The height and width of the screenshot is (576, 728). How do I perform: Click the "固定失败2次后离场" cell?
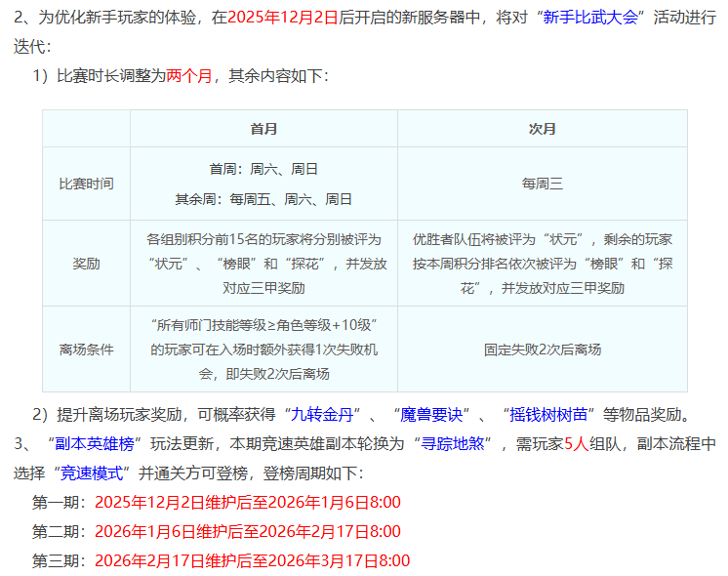(x=542, y=349)
